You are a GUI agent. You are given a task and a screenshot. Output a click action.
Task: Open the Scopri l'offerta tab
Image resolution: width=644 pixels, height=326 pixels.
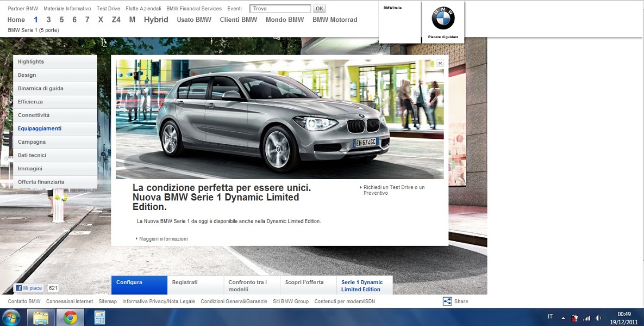(308, 285)
